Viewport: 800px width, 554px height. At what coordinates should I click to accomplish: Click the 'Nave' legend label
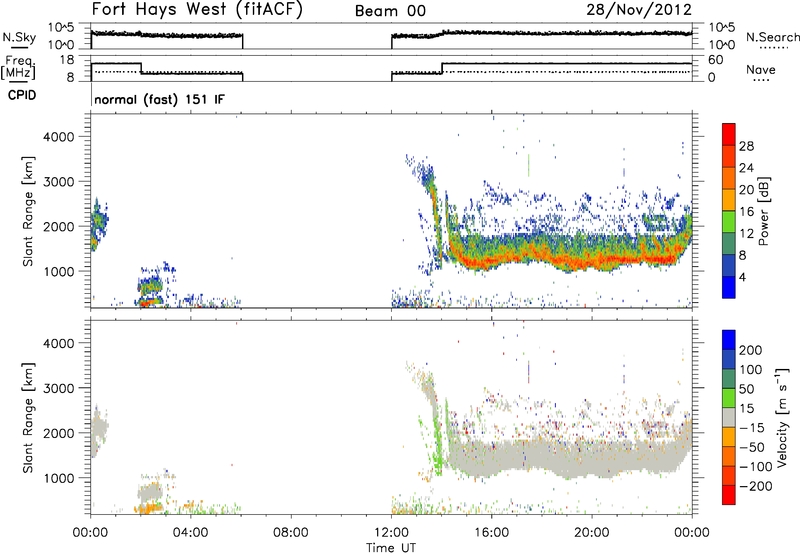761,70
